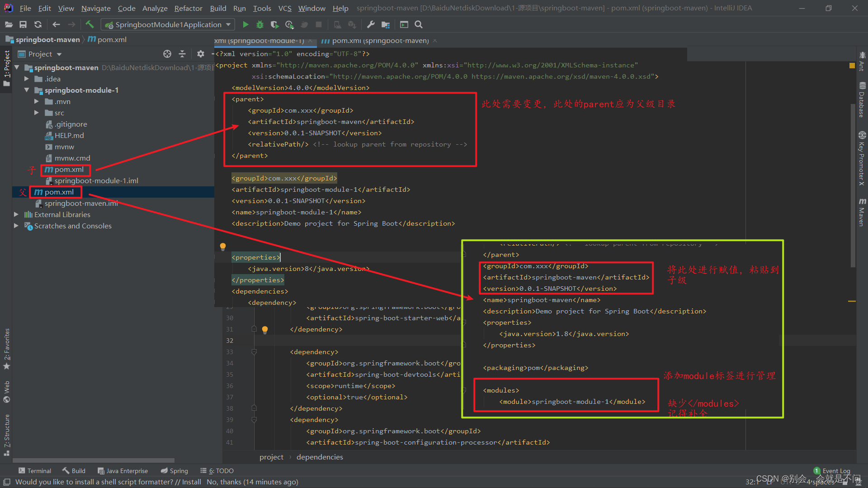Open Project Structure toolbar icon
The width and height of the screenshot is (868, 488).
[386, 24]
